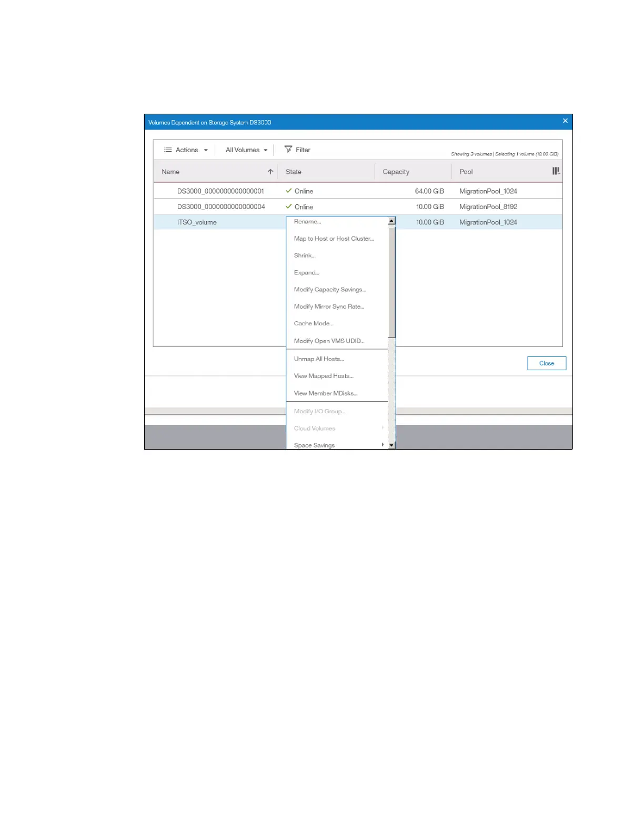Viewport: 644px width, 834px height.
Task: Click the MigrationPool_8192 pool cell
Action: pyautogui.click(x=488, y=207)
